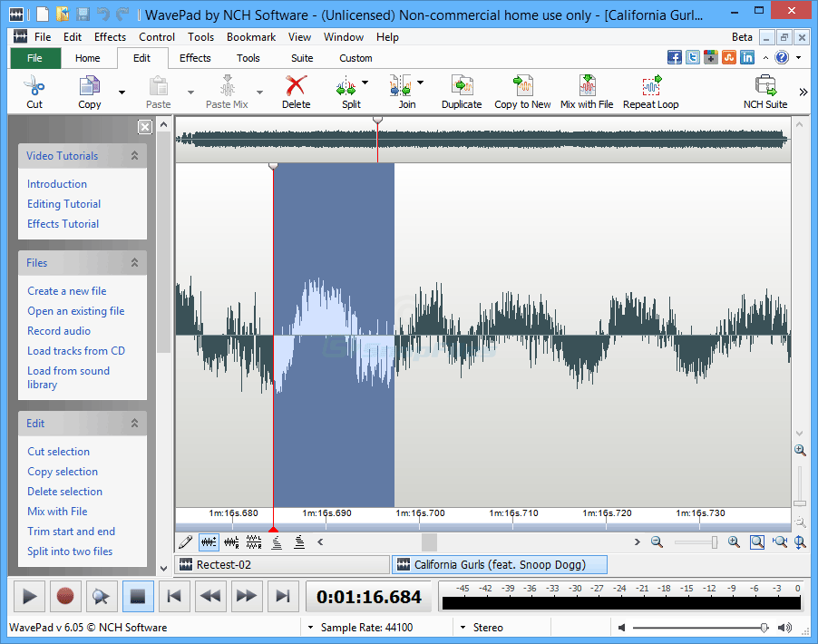Viewport: 818px width, 644px height.
Task: Open the Split dropdown arrow
Action: pos(365,82)
